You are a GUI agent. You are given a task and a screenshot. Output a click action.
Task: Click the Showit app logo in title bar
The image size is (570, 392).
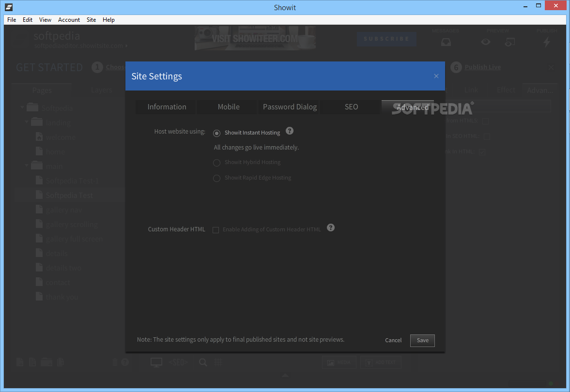pos(9,7)
